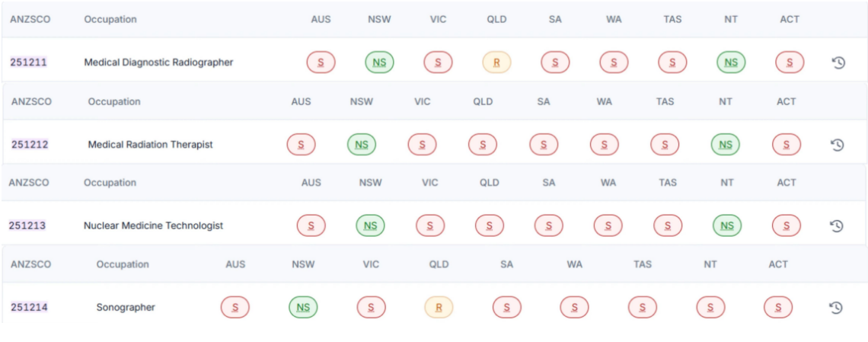Open history icon for Sonographer row

click(836, 307)
